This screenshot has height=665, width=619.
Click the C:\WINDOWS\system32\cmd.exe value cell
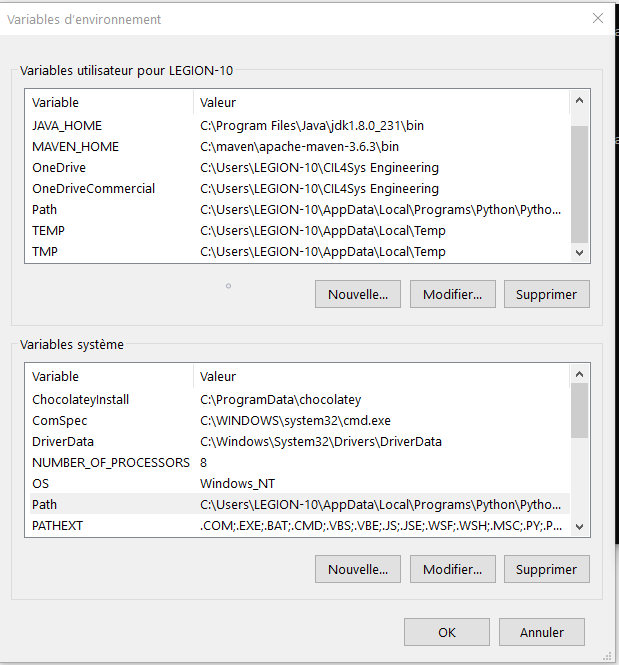tap(296, 421)
